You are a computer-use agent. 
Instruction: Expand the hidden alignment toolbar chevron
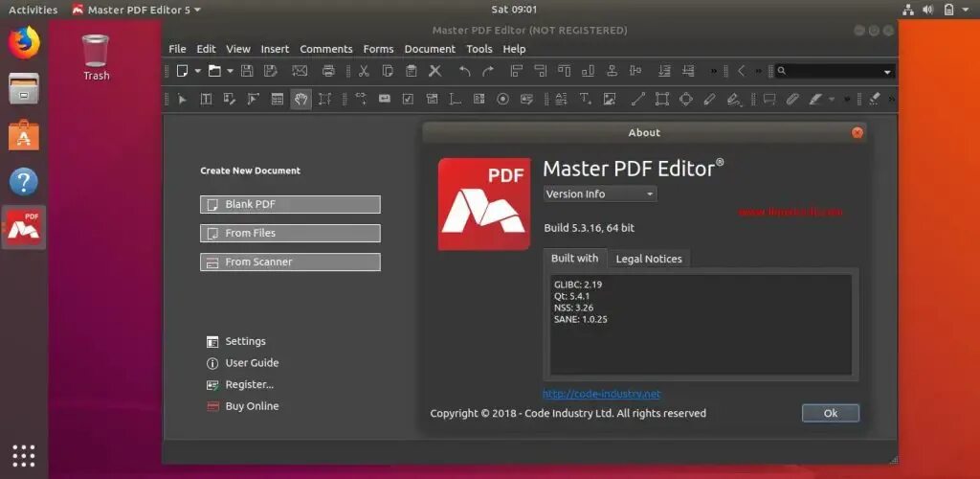click(x=714, y=71)
